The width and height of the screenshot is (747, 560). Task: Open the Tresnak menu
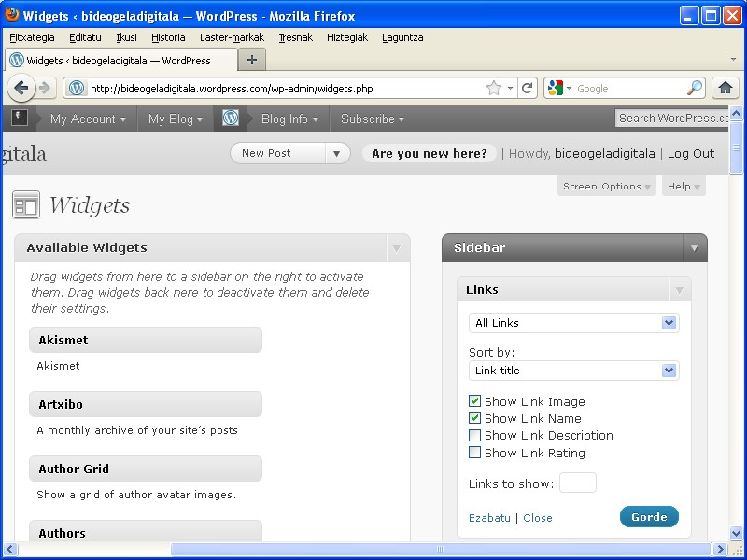[x=296, y=37]
